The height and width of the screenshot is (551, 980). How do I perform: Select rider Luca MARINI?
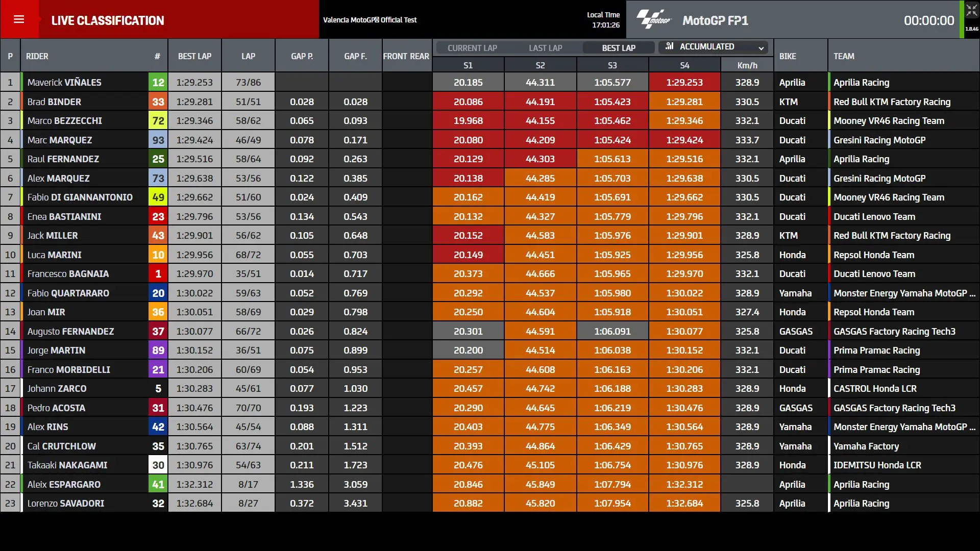[55, 255]
